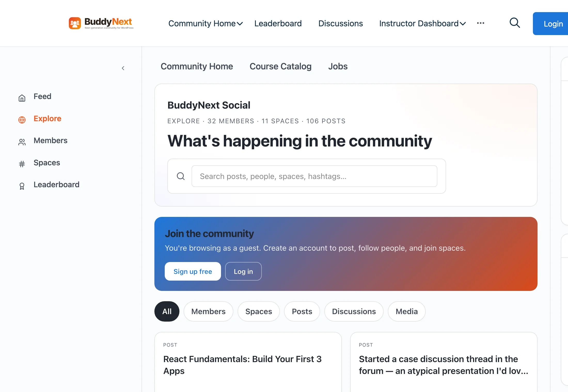The width and height of the screenshot is (568, 392).
Task: Go to Explore in the sidebar
Action: tap(48, 118)
